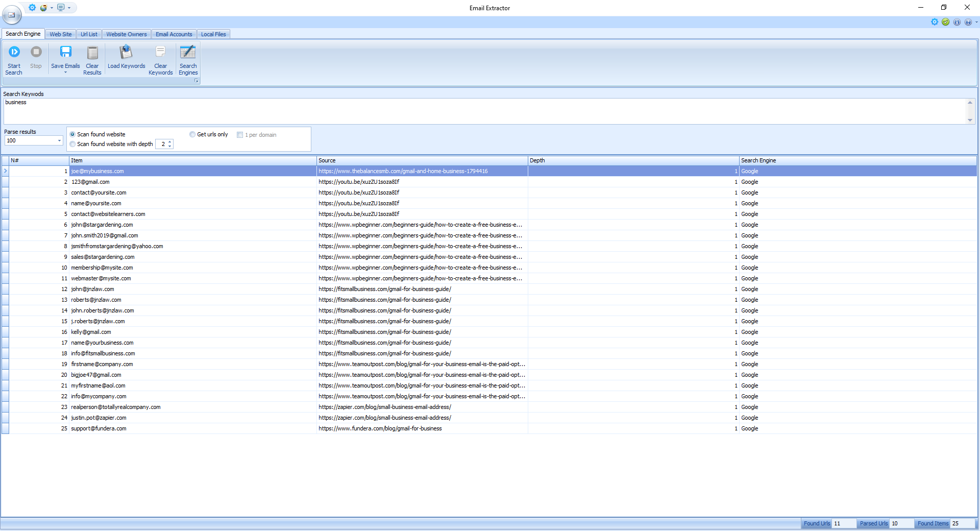Viewport: 980px width, 531px height.
Task: Expand the toolbar group dialog launcher
Action: 196,81
